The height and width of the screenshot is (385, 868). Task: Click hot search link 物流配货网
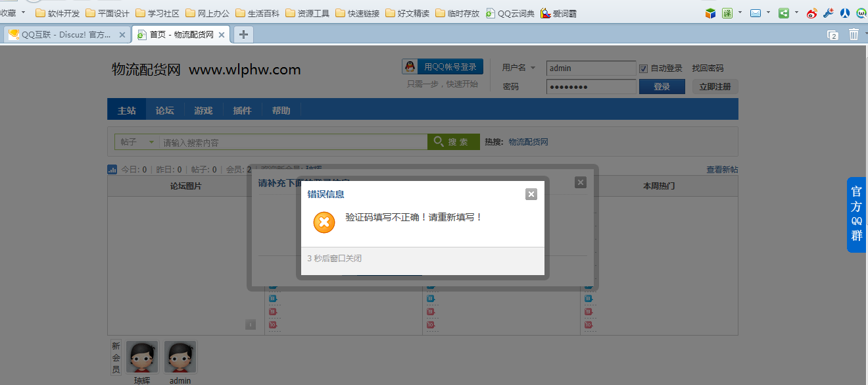point(528,142)
